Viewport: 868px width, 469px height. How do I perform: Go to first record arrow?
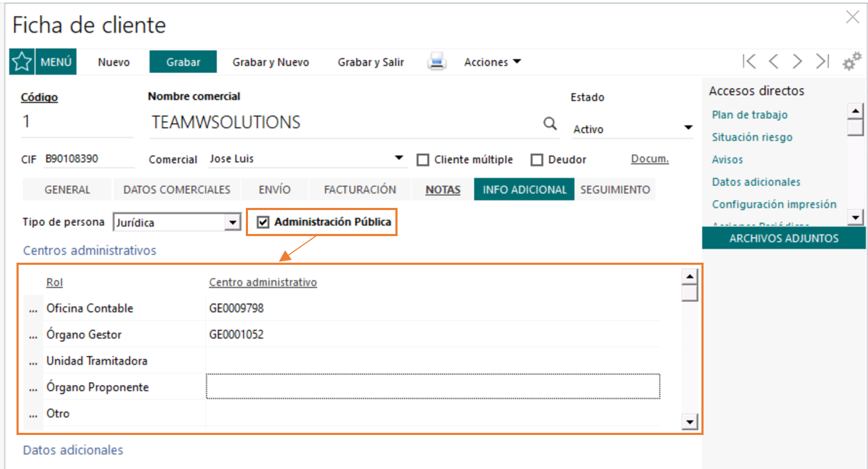coord(749,62)
